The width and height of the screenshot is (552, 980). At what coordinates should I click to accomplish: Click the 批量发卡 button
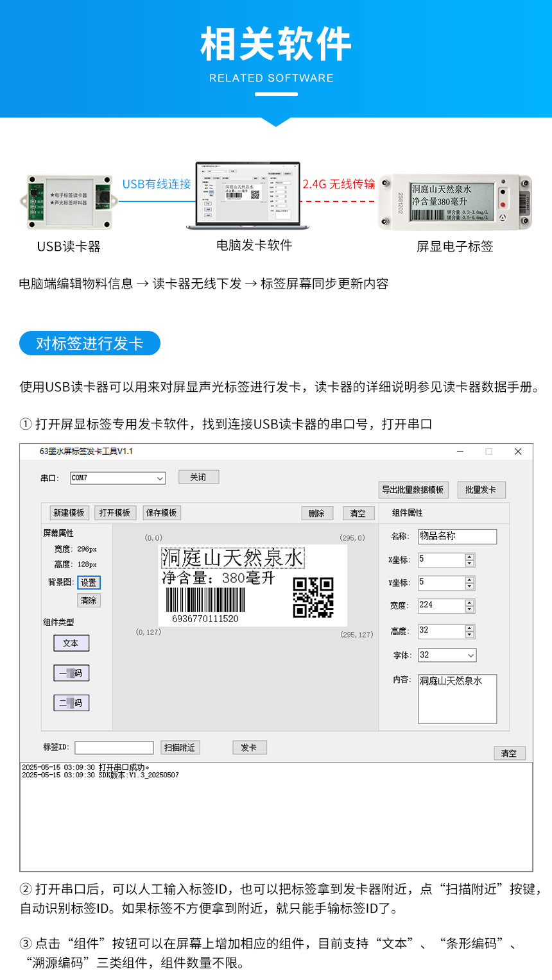pyautogui.click(x=481, y=489)
